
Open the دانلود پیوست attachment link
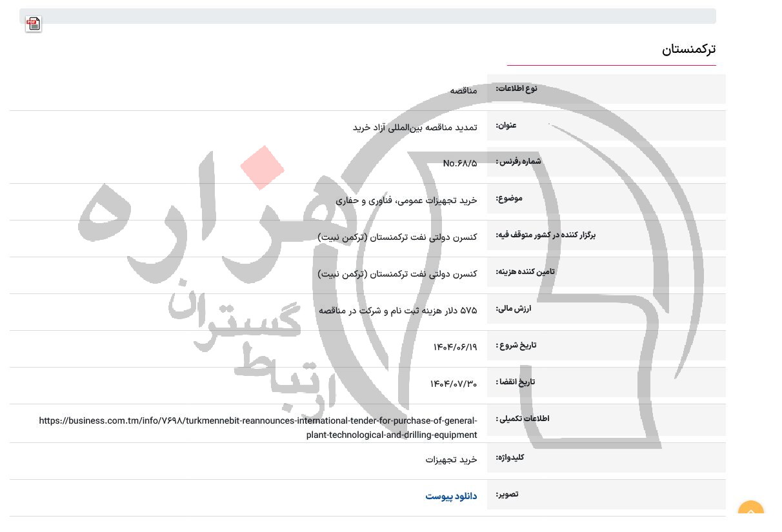451,496
